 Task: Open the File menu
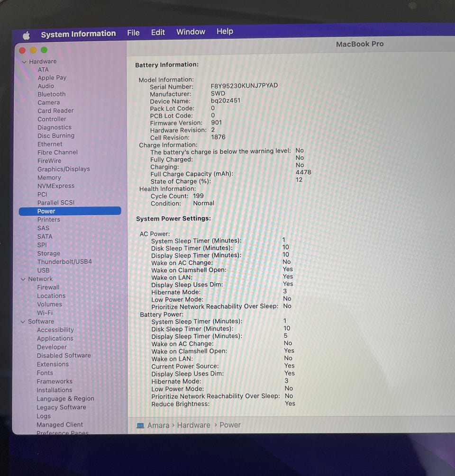click(133, 33)
